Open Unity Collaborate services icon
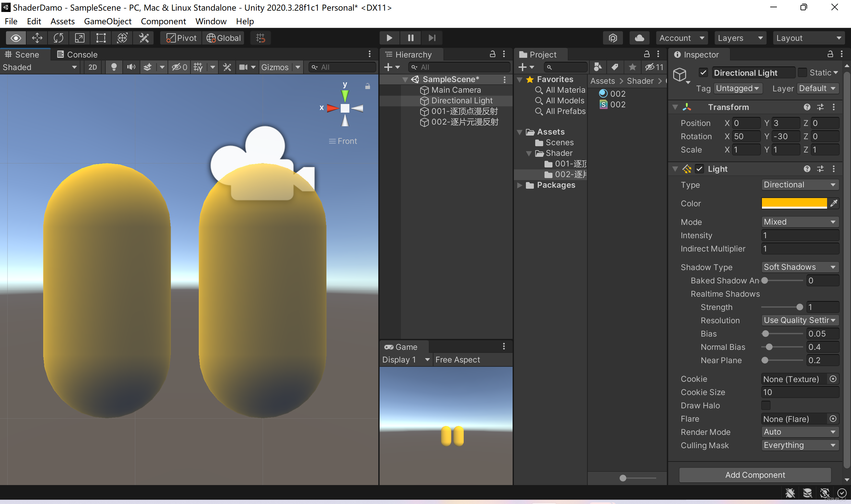The height and width of the screenshot is (504, 851). pos(613,38)
